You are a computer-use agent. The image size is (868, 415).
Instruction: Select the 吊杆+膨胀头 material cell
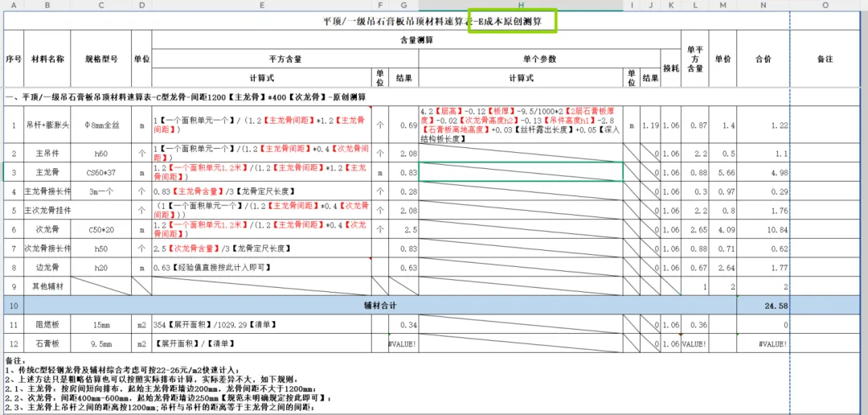(x=47, y=125)
